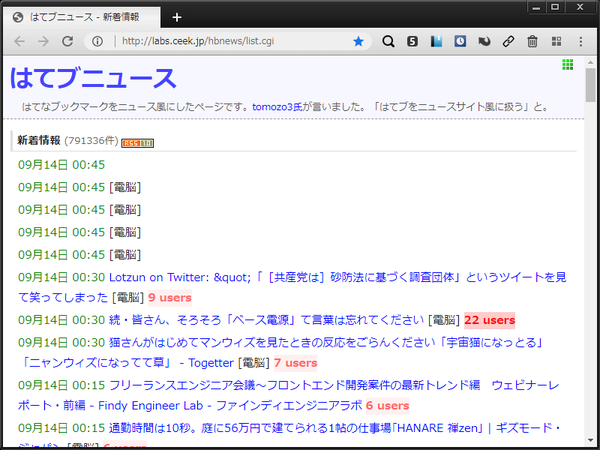Click the black S extension icon
This screenshot has width=600, height=450.
click(x=412, y=41)
